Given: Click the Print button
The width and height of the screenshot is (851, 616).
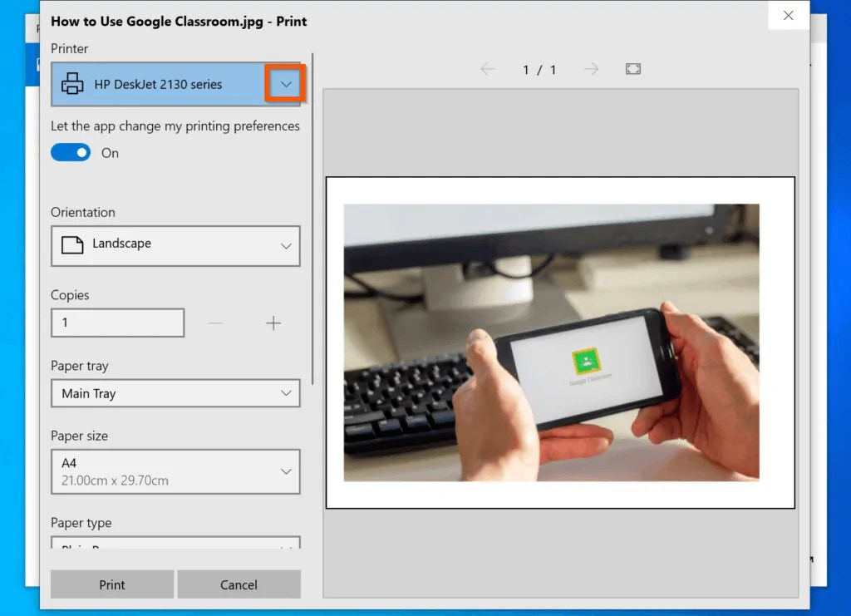Looking at the screenshot, I should pos(111,584).
